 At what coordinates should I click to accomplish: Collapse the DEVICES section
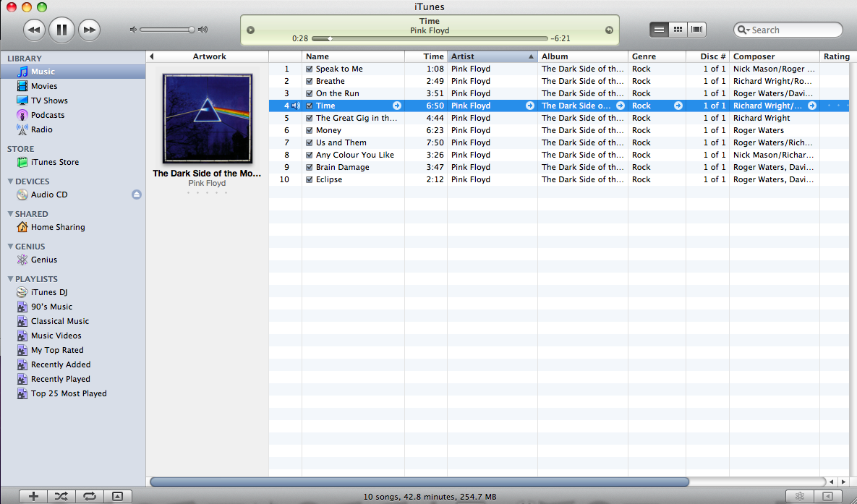10,181
